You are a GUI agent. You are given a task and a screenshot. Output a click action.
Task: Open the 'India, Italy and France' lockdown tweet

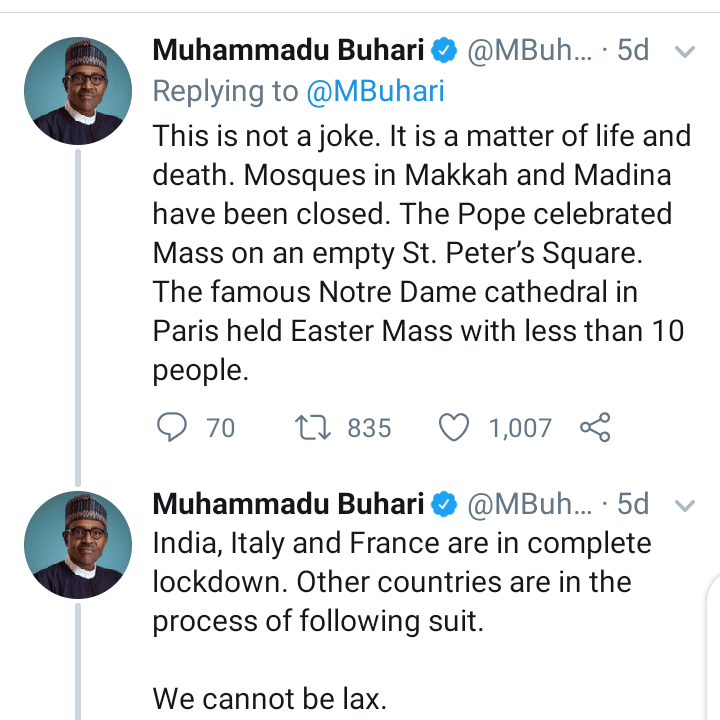point(400,582)
